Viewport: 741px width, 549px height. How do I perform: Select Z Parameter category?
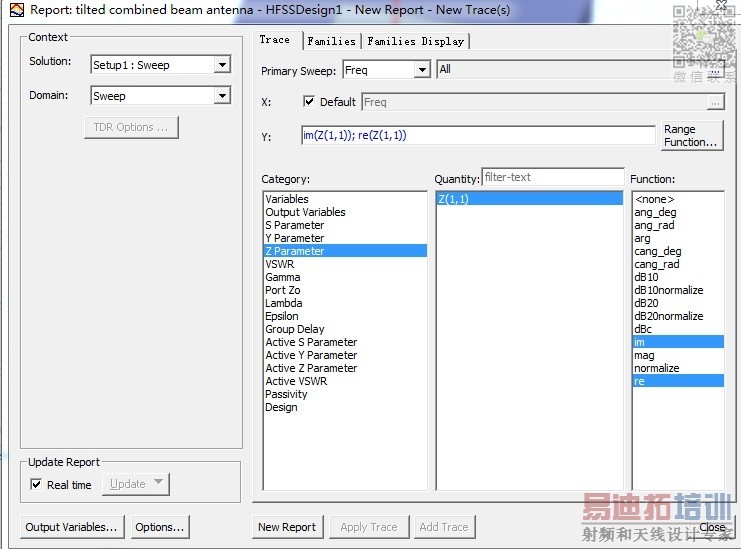pyautogui.click(x=345, y=251)
